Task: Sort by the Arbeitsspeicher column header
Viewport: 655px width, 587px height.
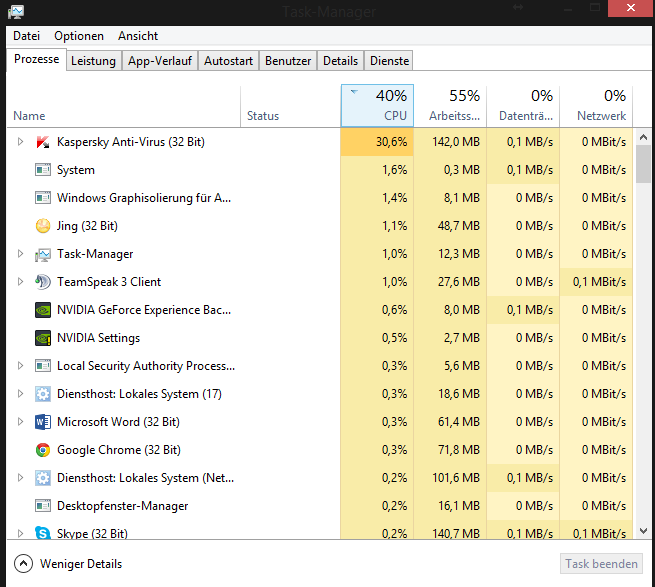Action: point(450,106)
